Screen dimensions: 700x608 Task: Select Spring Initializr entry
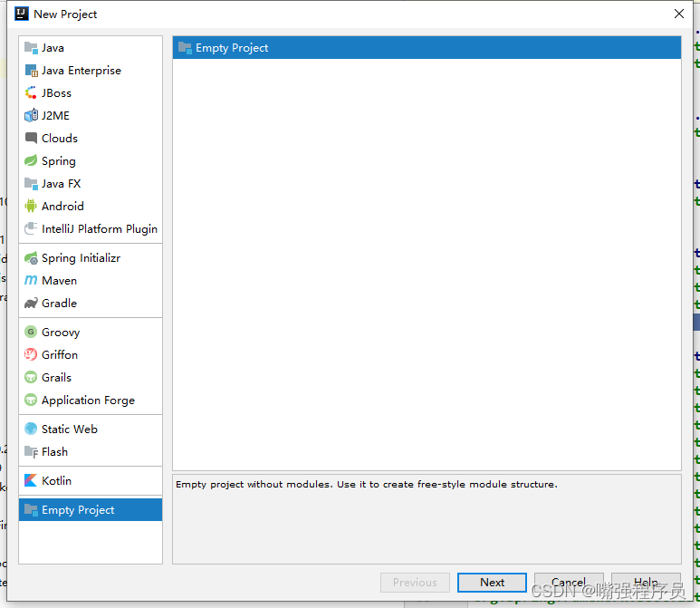(91, 257)
